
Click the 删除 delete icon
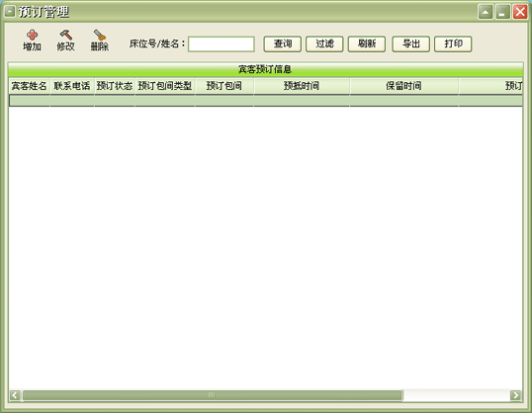point(100,36)
